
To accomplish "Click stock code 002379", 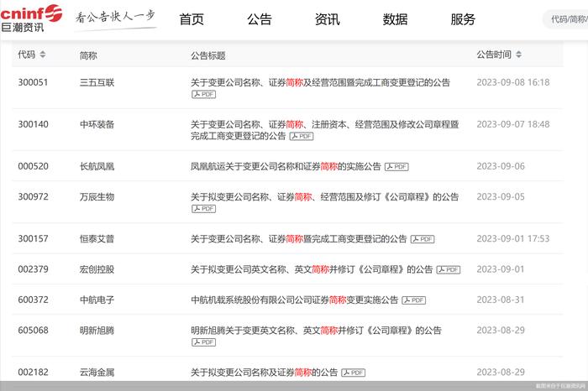I will [33, 269].
